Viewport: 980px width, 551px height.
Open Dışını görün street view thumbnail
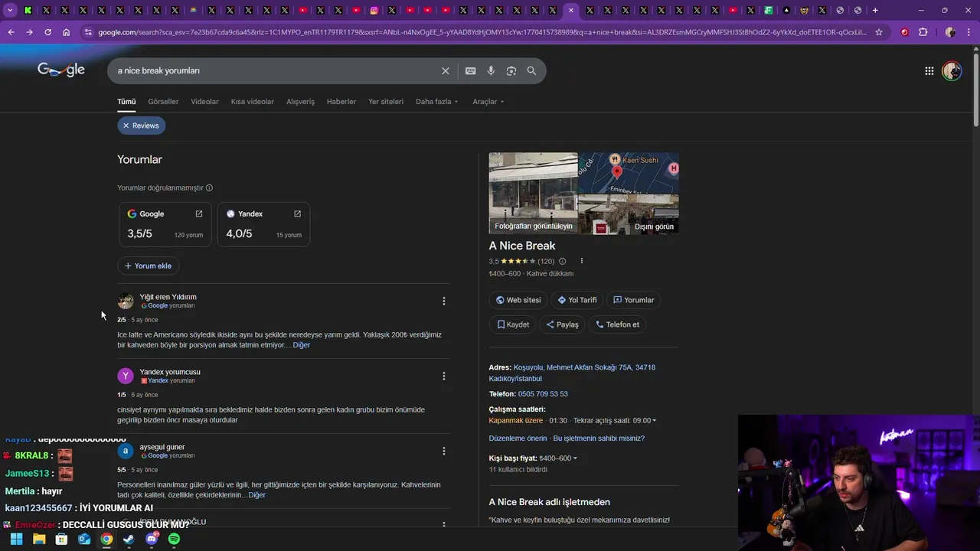[629, 214]
